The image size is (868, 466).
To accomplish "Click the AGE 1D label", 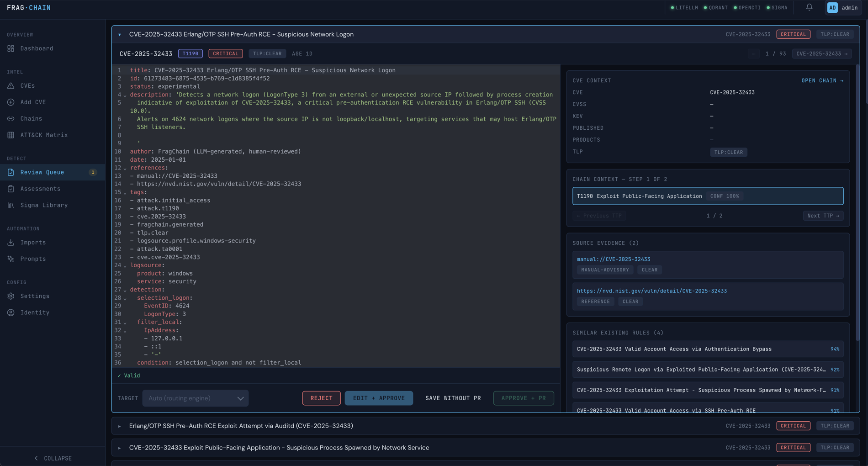I will (x=302, y=54).
